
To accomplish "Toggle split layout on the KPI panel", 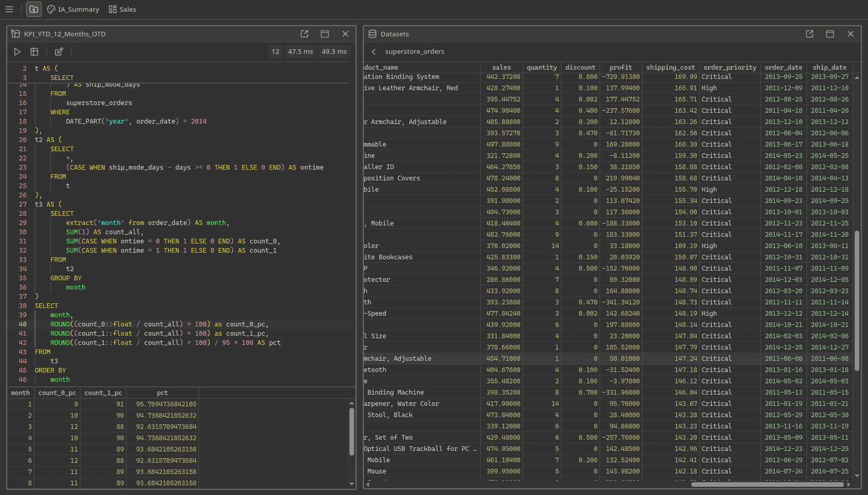I will point(324,34).
